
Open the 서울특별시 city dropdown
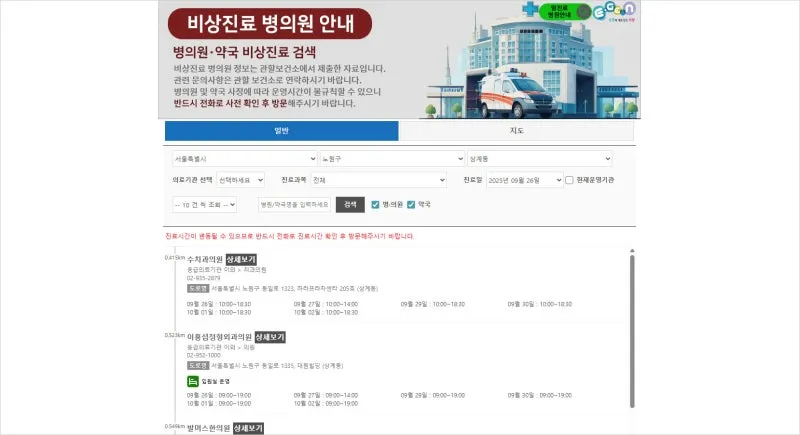pyautogui.click(x=244, y=158)
